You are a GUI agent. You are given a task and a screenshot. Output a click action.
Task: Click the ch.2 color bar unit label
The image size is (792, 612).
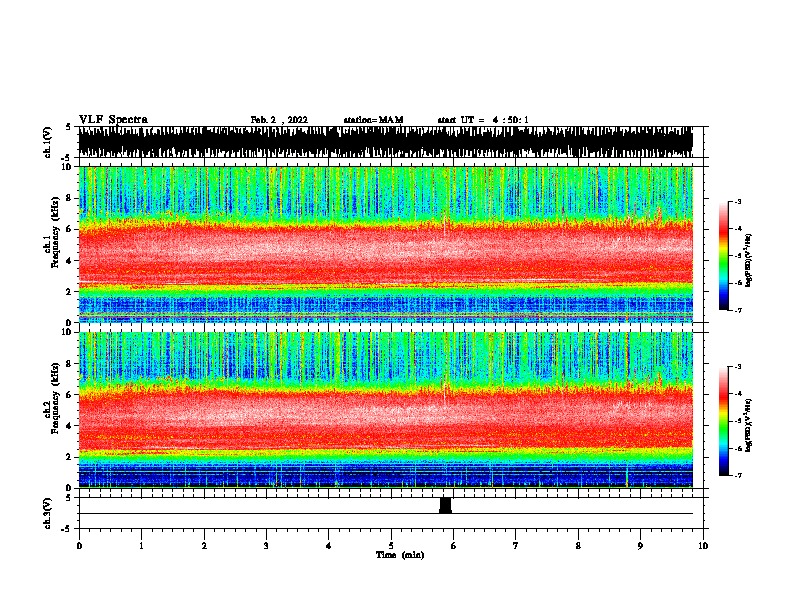pos(749,425)
